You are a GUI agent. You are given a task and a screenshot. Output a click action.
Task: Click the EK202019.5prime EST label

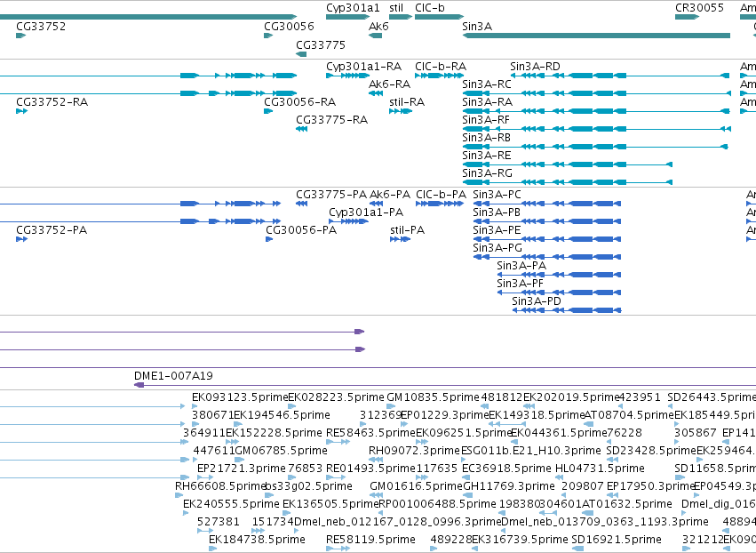pyautogui.click(x=571, y=397)
